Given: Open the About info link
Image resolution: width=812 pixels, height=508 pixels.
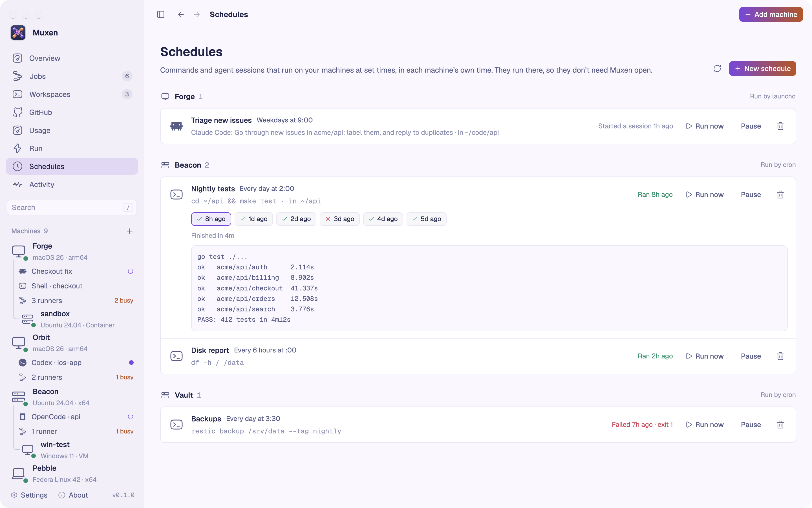Looking at the screenshot, I should pyautogui.click(x=73, y=495).
